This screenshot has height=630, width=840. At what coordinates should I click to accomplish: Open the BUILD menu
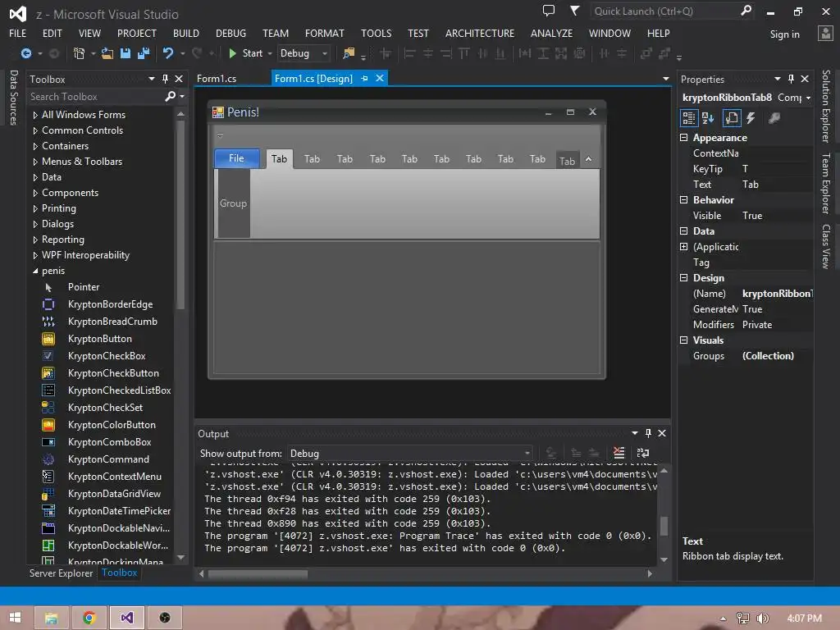(x=186, y=33)
